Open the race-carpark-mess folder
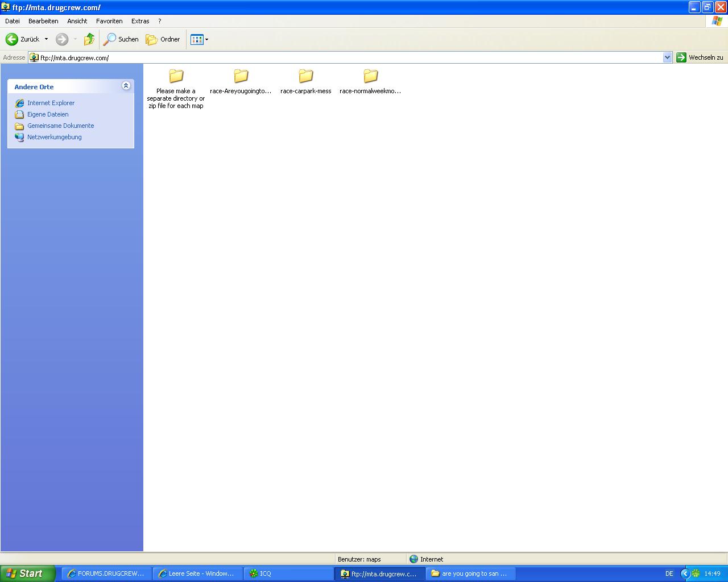Screen dimensions: 728x582 [306, 76]
